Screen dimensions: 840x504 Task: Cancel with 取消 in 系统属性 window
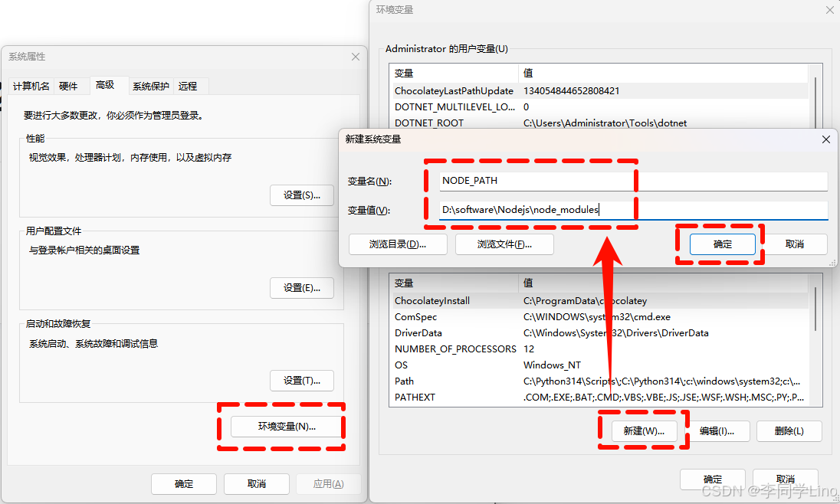pos(257,484)
